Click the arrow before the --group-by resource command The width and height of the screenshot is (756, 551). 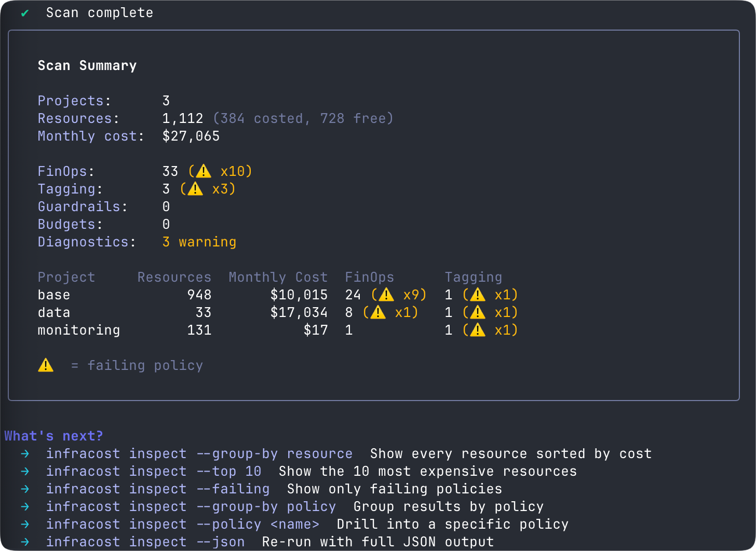pos(25,454)
